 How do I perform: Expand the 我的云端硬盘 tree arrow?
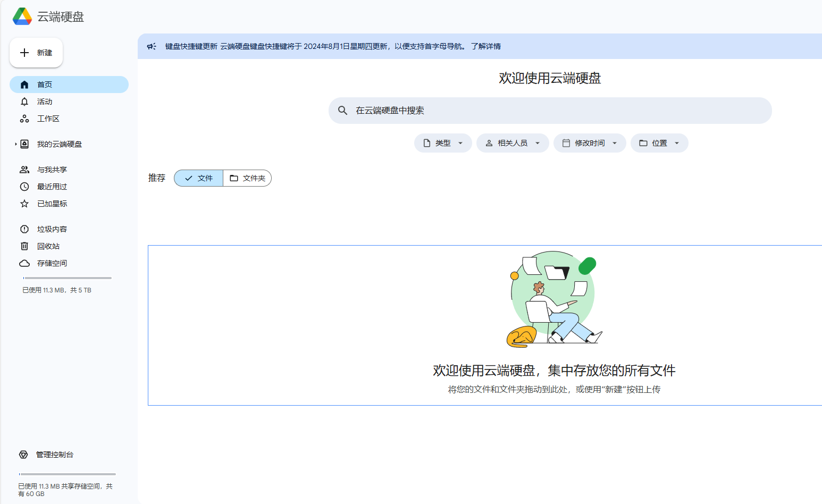[16, 144]
